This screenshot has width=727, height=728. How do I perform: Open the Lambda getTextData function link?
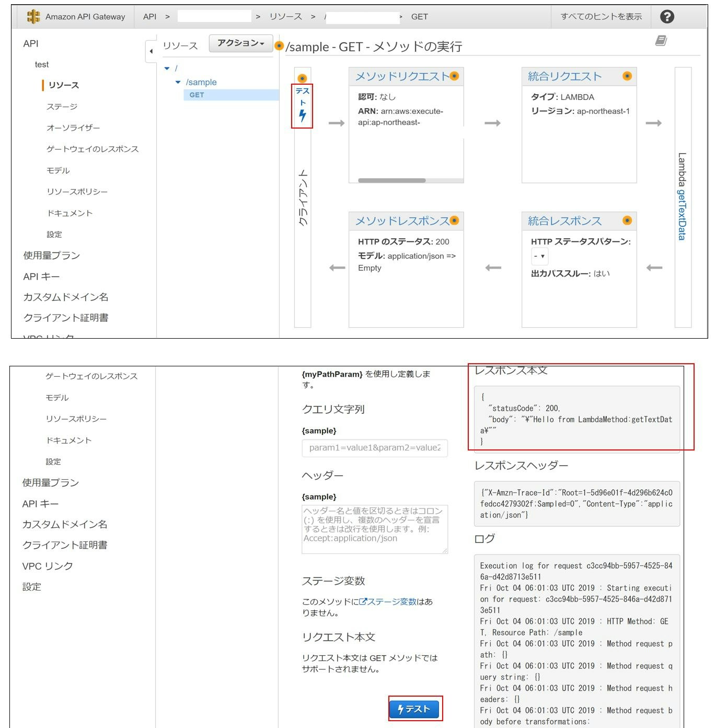[x=682, y=214]
